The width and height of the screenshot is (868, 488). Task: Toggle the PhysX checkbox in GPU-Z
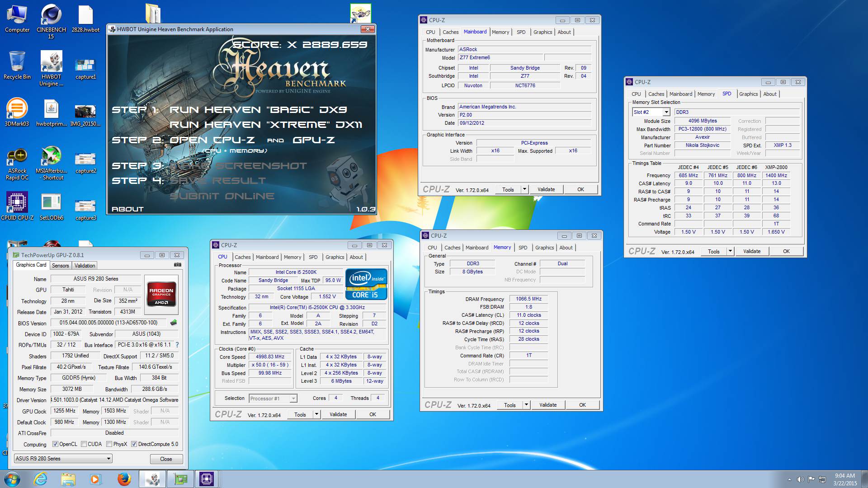click(109, 444)
